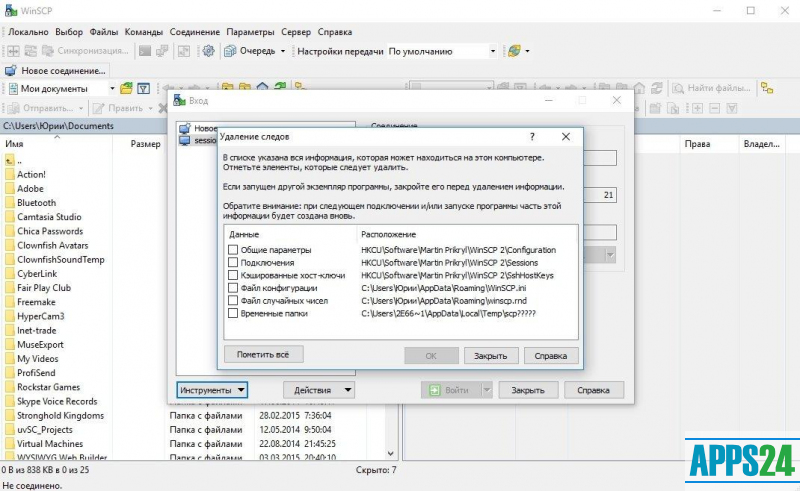Click the open directory folder icon

pyautogui.click(x=126, y=89)
